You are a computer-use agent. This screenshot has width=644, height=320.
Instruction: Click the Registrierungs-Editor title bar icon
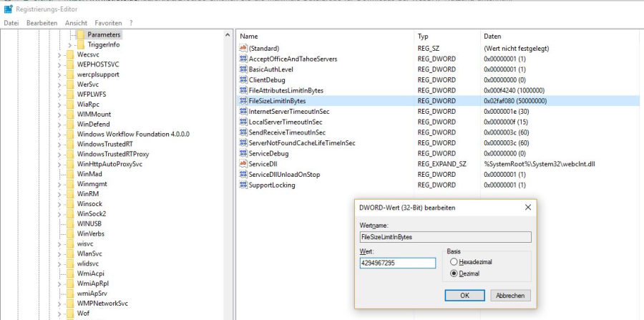pos(8,9)
